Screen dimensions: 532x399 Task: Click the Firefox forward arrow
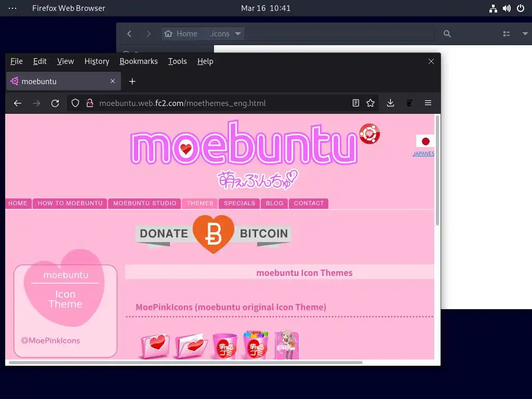pyautogui.click(x=36, y=103)
